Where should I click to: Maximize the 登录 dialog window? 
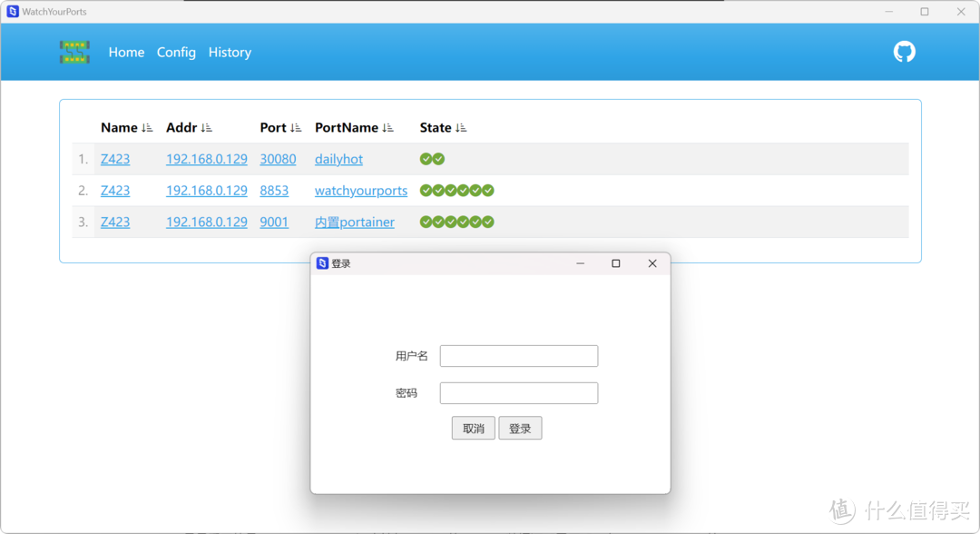click(x=615, y=263)
